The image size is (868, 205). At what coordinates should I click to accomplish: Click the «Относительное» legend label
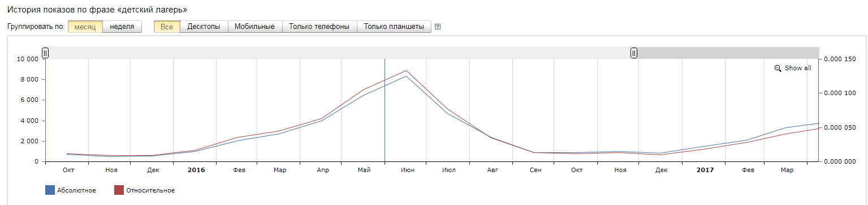click(x=150, y=190)
